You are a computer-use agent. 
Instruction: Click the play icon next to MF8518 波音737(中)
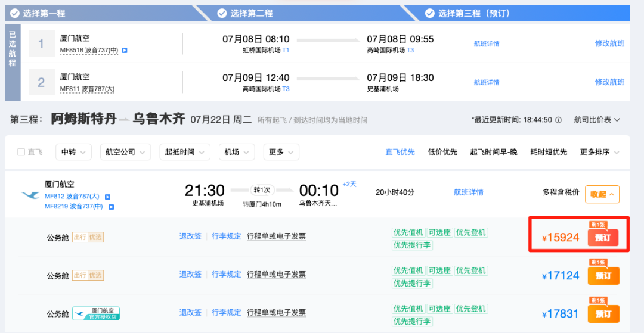pyautogui.click(x=125, y=51)
